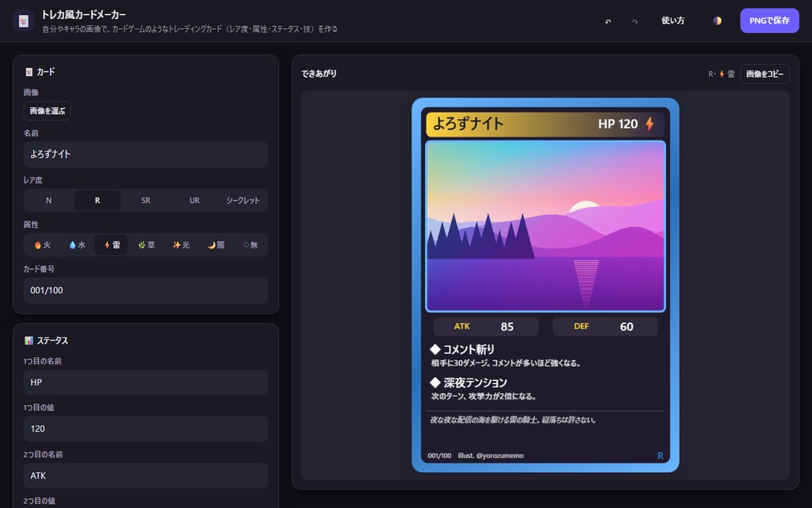Click the redo arrow icon

point(635,21)
